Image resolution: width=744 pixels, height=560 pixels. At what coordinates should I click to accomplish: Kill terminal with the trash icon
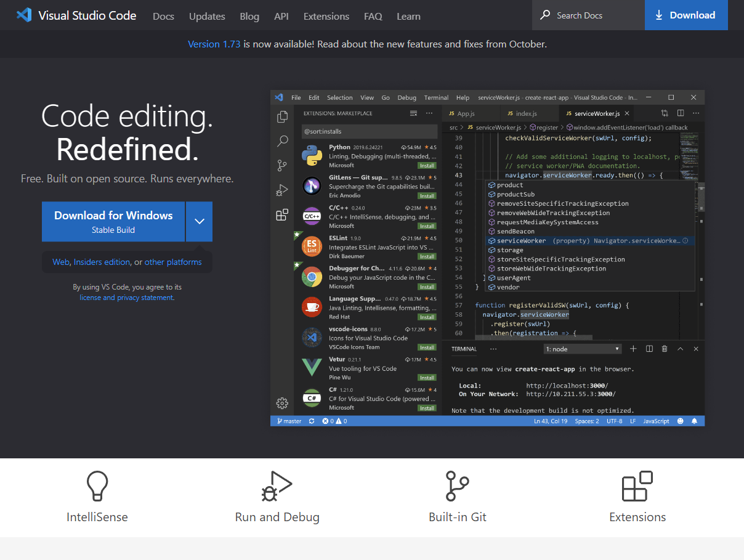click(665, 349)
